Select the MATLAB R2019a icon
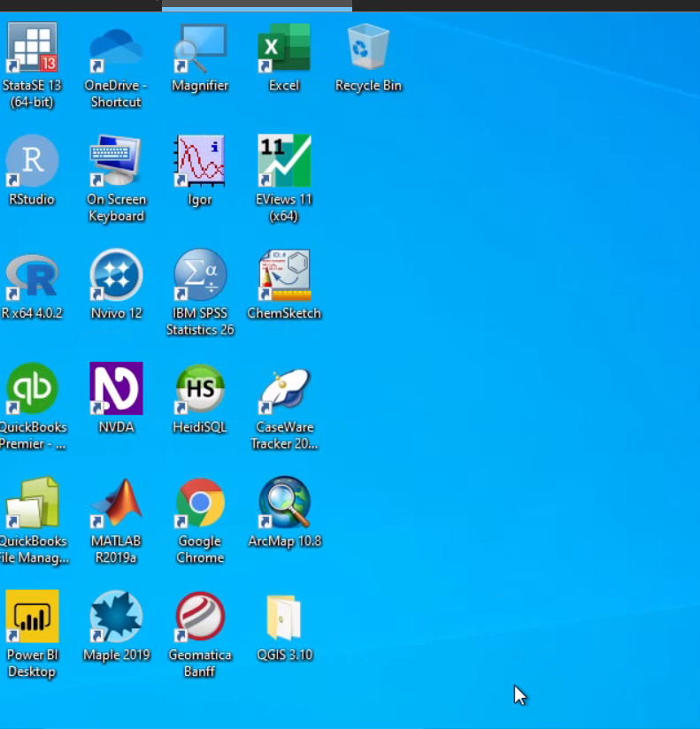This screenshot has width=700, height=729. (116, 503)
